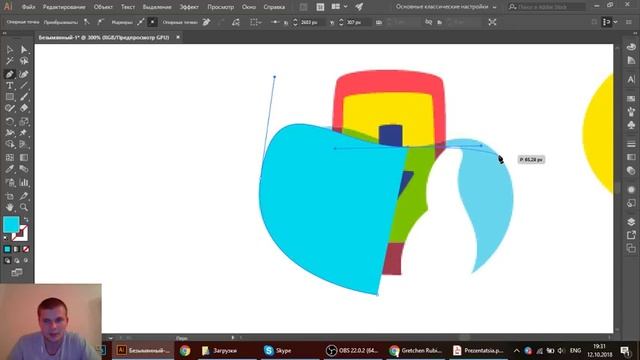Select the Rectangle tool
The width and height of the screenshot is (640, 360).
10,97
